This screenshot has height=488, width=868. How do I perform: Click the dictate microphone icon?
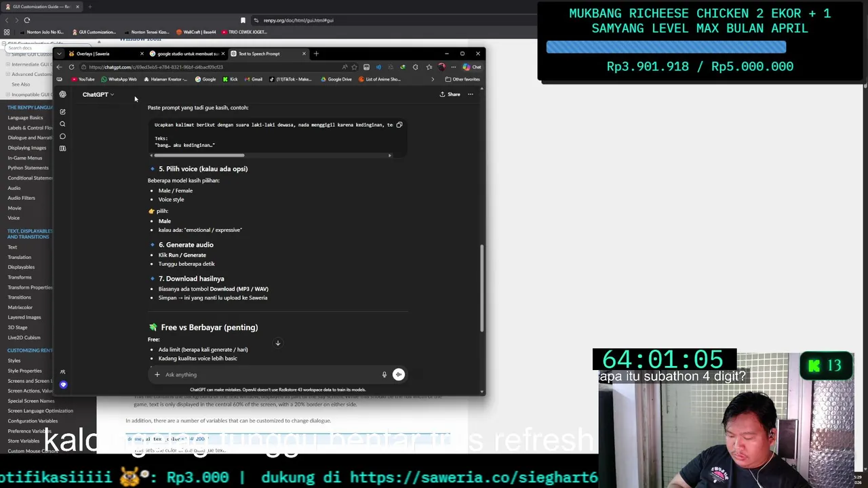(x=384, y=374)
